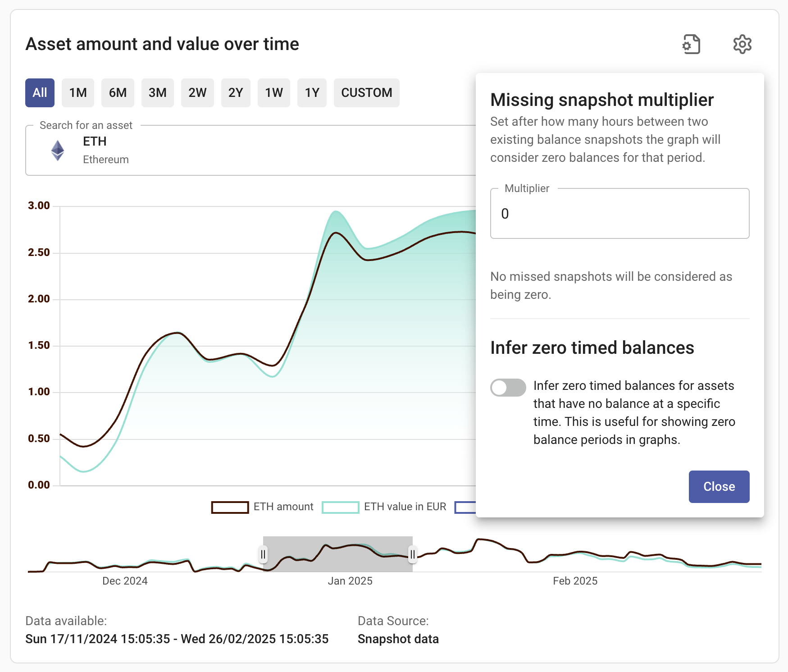The width and height of the screenshot is (788, 672).
Task: Grab the left range selector handle
Action: (x=263, y=554)
